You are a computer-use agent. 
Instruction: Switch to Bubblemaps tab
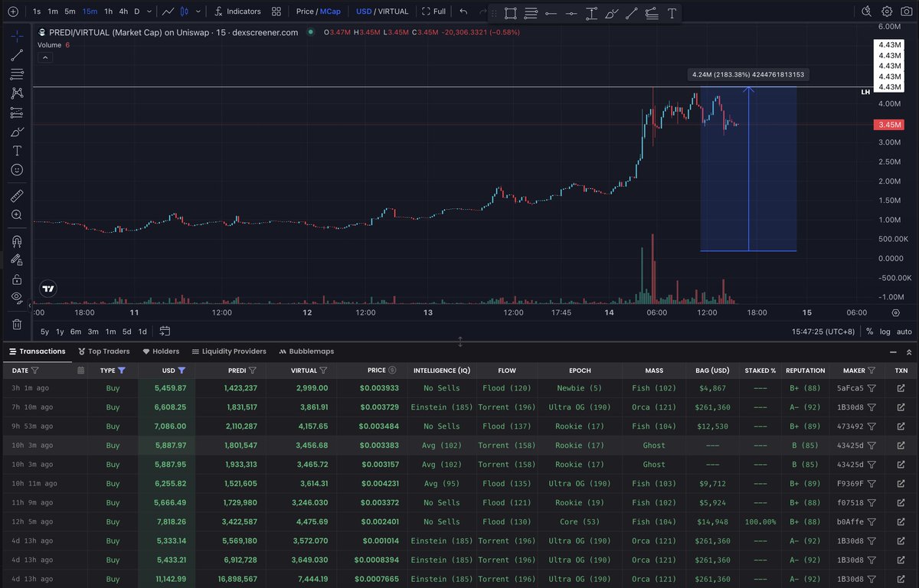pos(306,351)
